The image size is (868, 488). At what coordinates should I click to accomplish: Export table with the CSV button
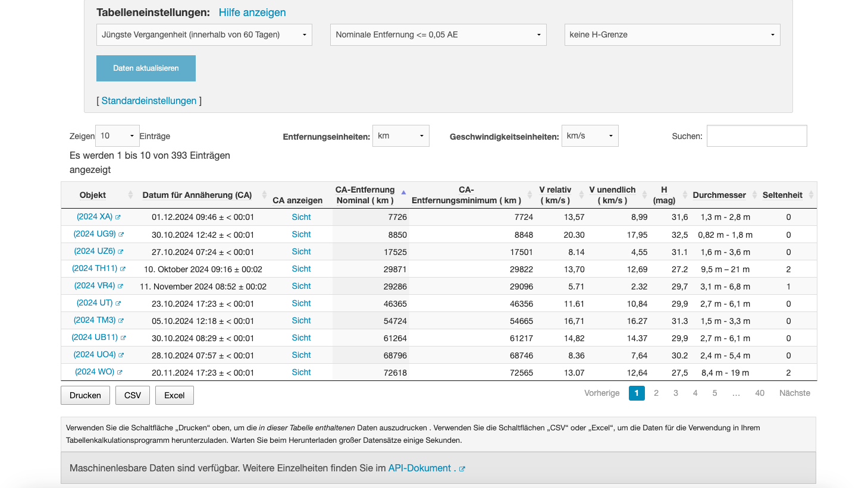coord(133,395)
